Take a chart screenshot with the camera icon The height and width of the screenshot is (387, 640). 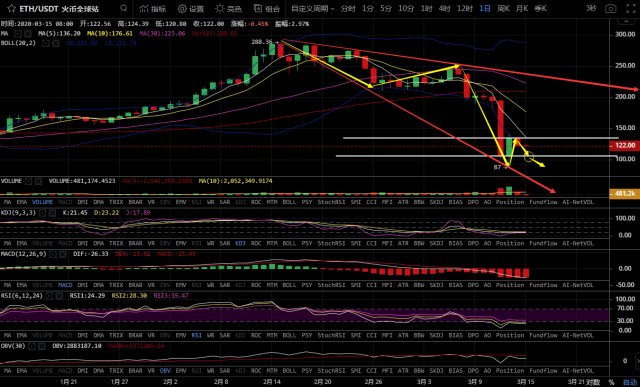tap(611, 8)
